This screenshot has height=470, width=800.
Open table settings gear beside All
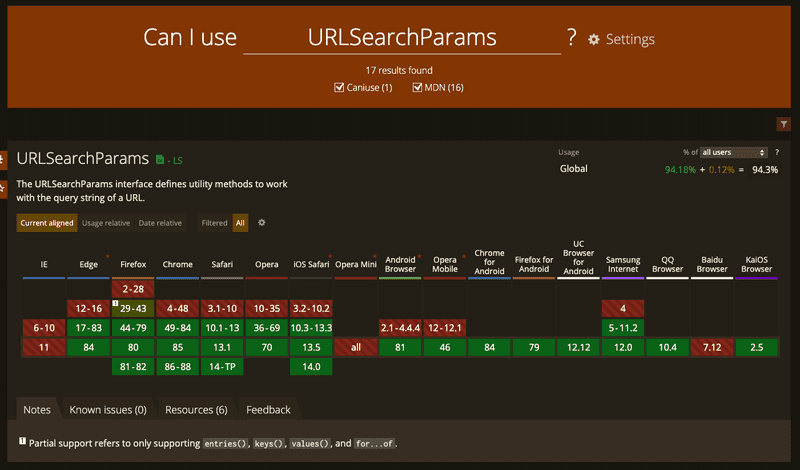click(x=262, y=223)
